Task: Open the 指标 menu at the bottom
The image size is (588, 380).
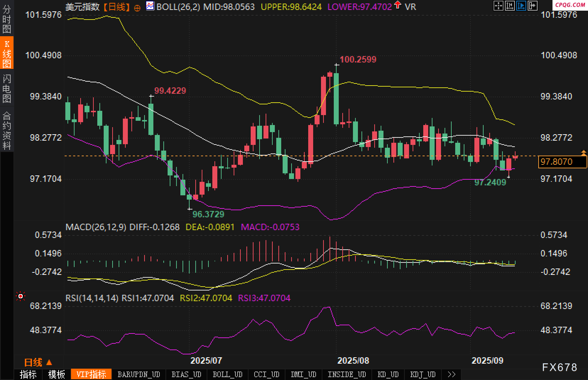Action: coord(28,374)
